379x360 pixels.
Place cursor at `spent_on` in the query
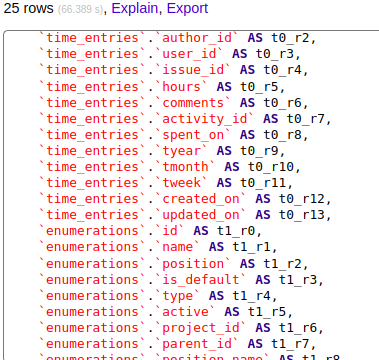193,134
